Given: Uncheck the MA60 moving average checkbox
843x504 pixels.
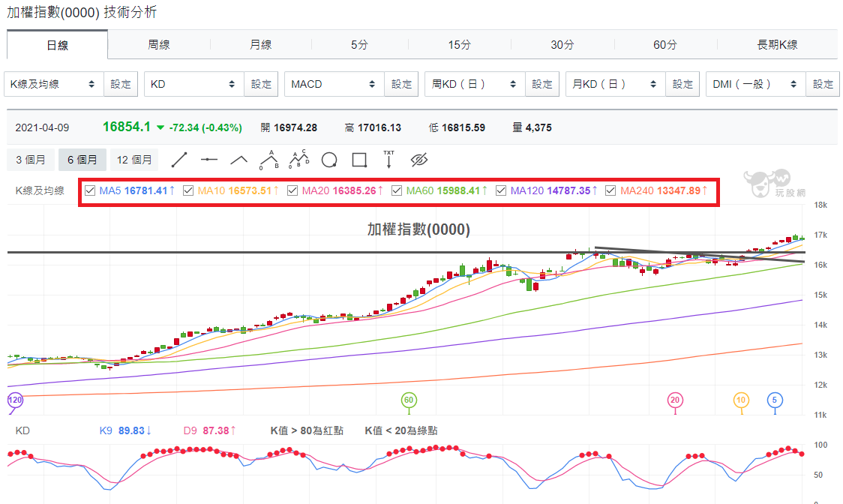Looking at the screenshot, I should (x=397, y=190).
